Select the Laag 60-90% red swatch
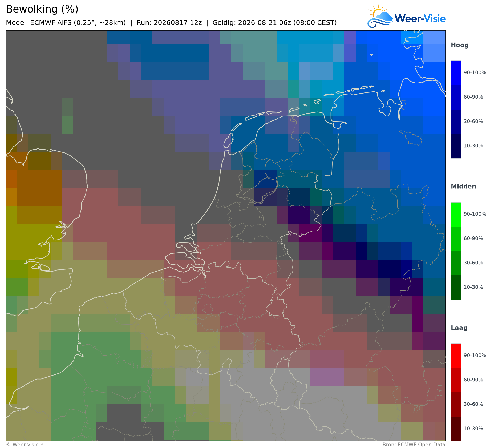Viewport: 486px width, 448px height. click(x=456, y=380)
